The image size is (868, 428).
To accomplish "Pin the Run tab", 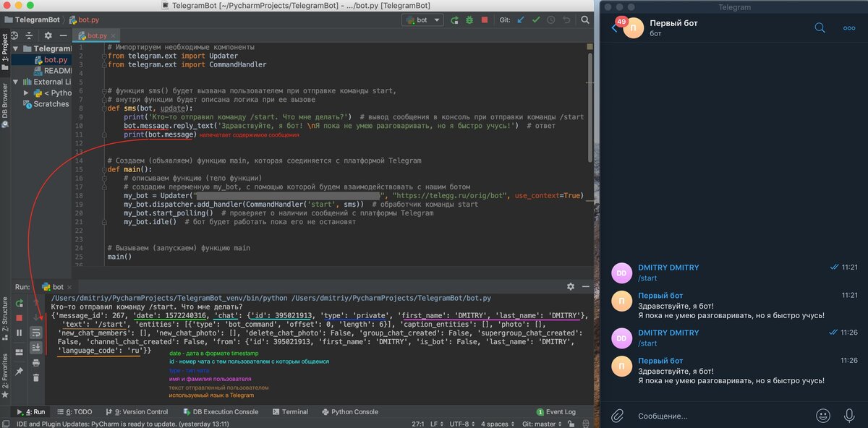I will click(19, 372).
